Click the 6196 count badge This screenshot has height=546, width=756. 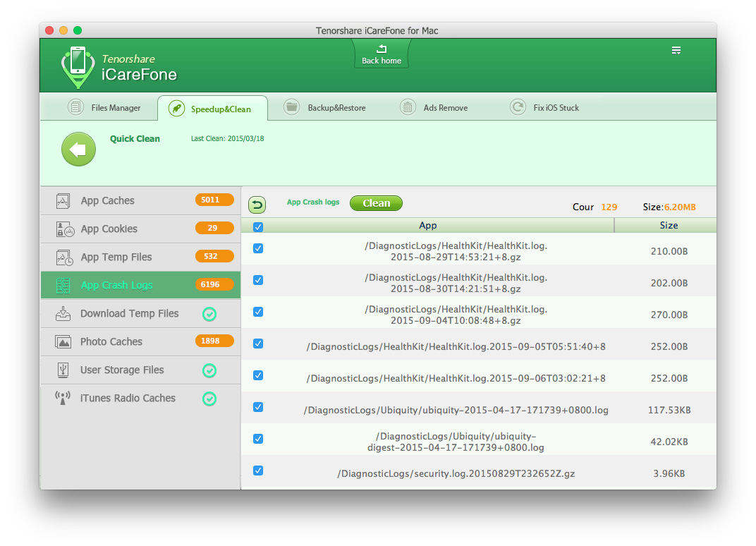tap(214, 284)
